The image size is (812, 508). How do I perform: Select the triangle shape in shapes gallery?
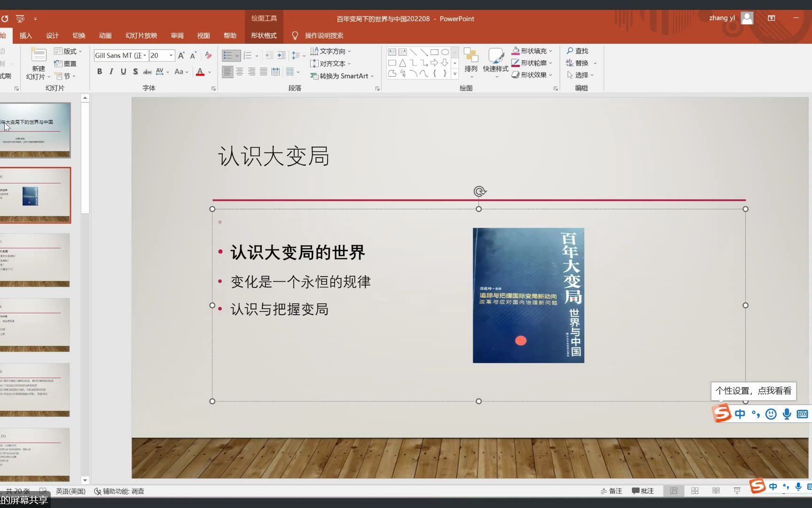click(403, 63)
